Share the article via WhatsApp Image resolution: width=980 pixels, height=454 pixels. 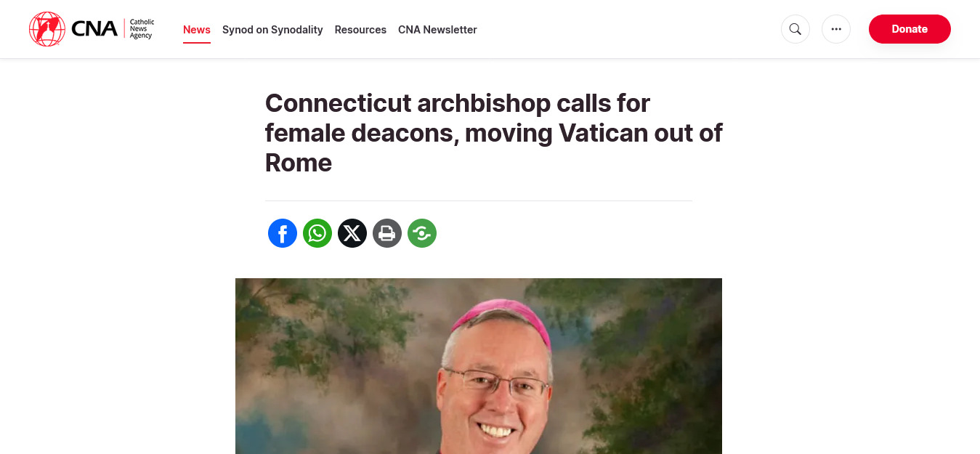tap(317, 233)
